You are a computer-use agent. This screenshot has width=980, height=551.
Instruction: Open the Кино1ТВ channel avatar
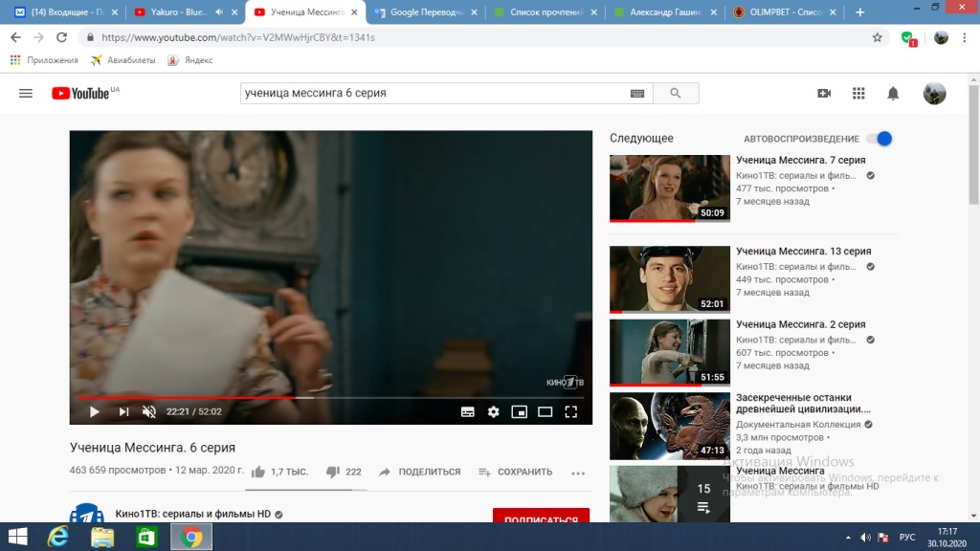[87, 513]
